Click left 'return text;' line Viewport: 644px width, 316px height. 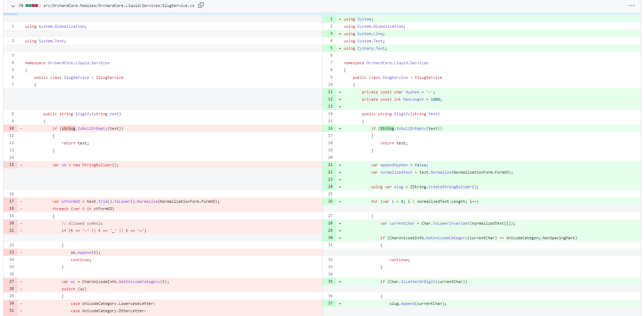coord(75,143)
